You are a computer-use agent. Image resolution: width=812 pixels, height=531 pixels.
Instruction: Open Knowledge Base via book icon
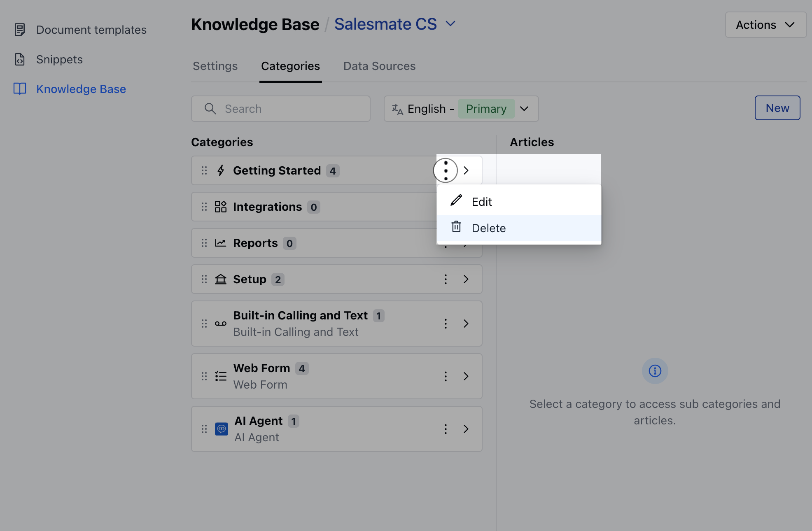coord(20,89)
